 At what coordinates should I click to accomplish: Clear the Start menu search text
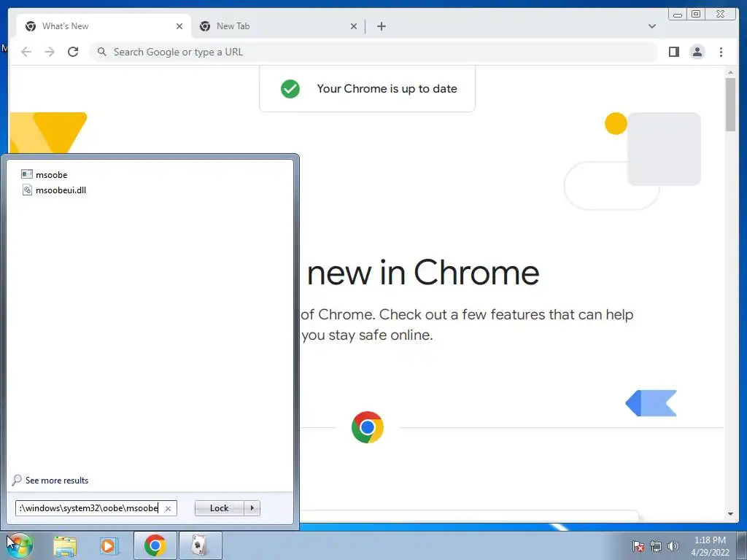click(169, 508)
